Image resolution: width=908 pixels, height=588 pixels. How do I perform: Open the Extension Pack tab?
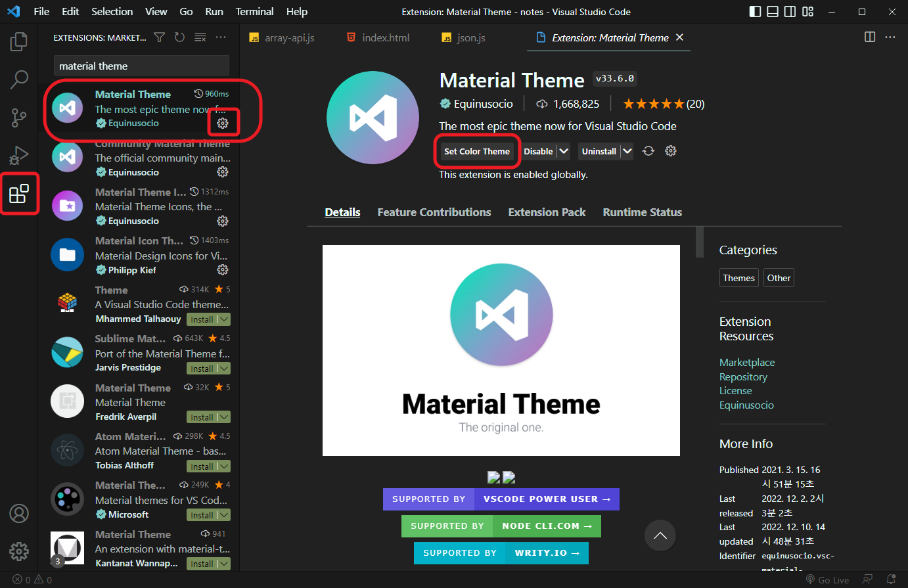pos(547,212)
